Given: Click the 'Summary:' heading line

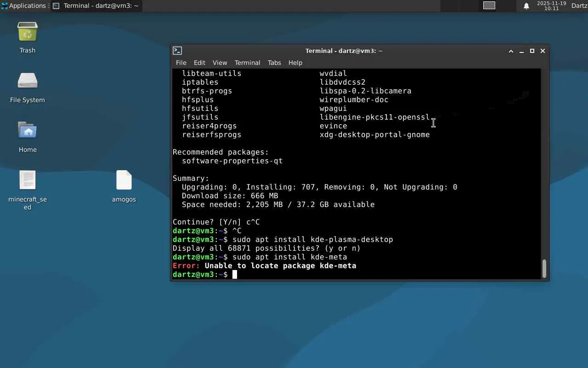Looking at the screenshot, I should click(191, 178).
